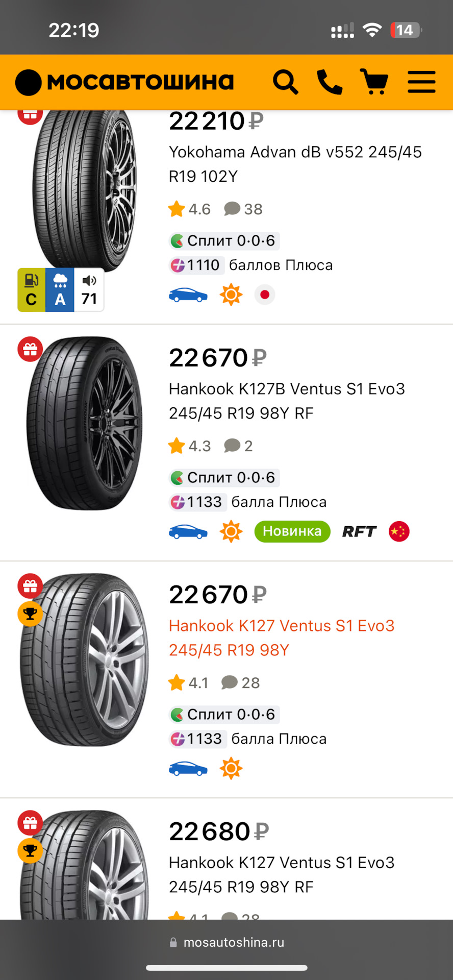Click the Новинка badge
The width and height of the screenshot is (453, 980).
pos(292,531)
